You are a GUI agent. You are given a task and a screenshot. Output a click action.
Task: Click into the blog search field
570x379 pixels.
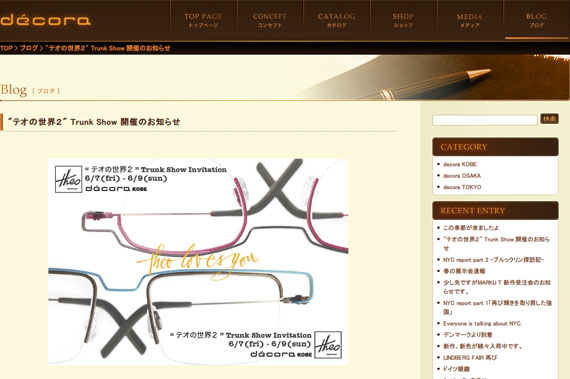point(485,120)
